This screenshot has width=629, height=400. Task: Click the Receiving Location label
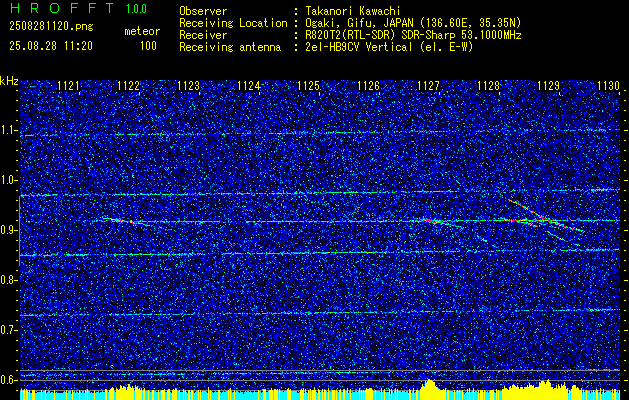tap(233, 23)
